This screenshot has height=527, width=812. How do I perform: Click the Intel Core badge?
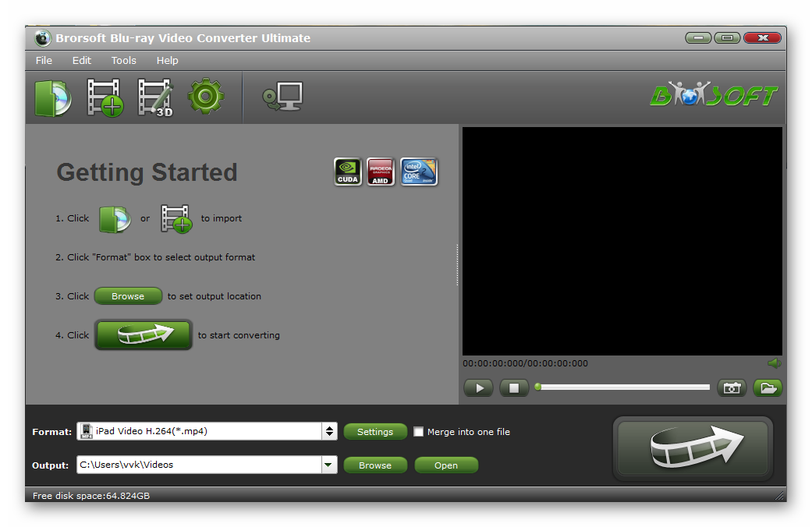pyautogui.click(x=419, y=172)
